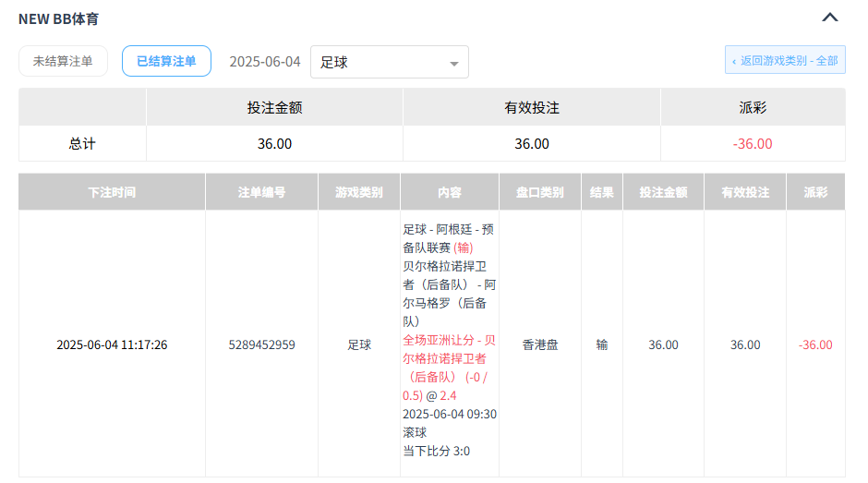868x483 pixels.
Task: Collapse the NEW BB体育 section chevron
Action: tap(829, 18)
